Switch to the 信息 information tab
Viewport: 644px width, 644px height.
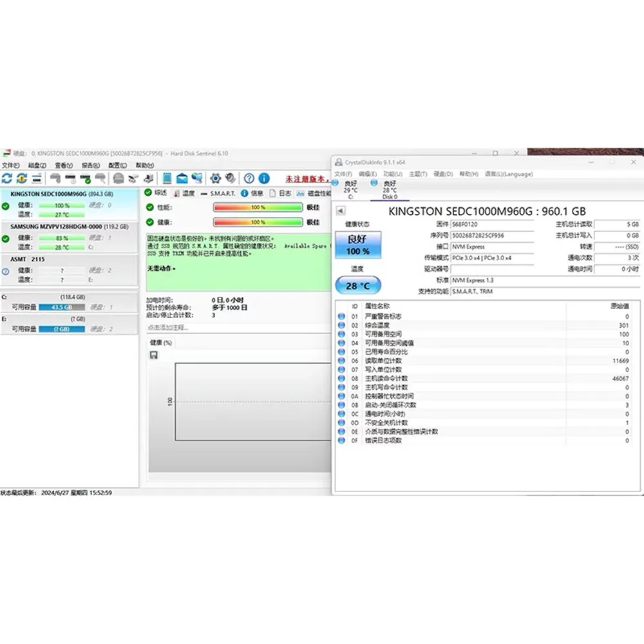252,193
